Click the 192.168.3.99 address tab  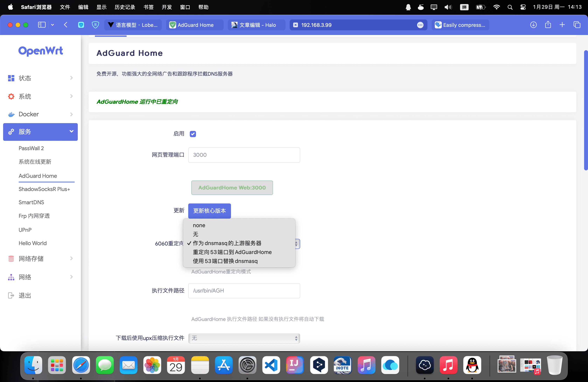pyautogui.click(x=358, y=25)
